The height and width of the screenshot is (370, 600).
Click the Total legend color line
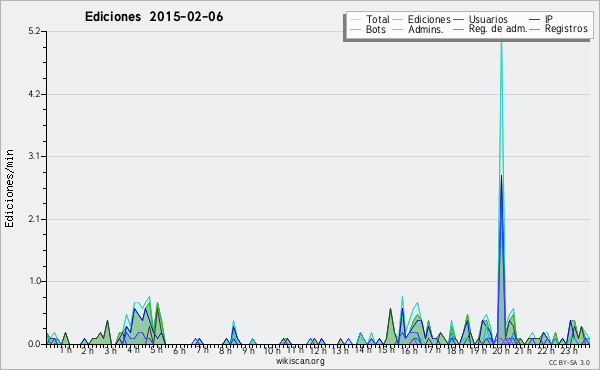355,20
